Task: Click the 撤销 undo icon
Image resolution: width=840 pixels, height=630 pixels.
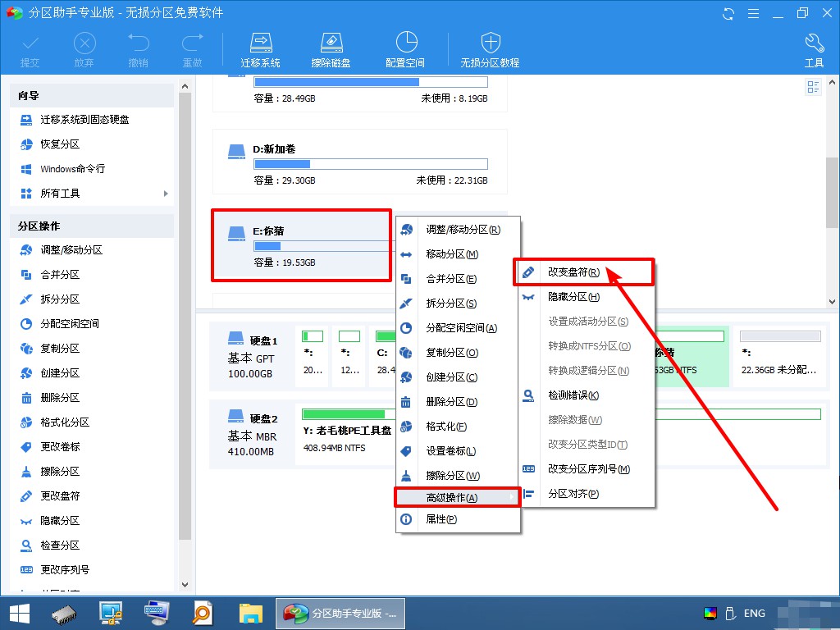Action: [138, 50]
